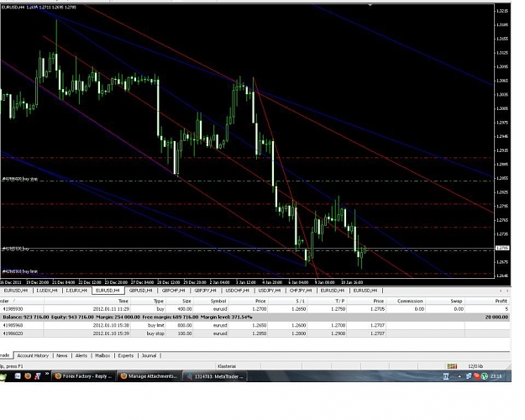Click the language indicator in system tray
Viewport: 525px width, 420px height.
tap(446, 376)
